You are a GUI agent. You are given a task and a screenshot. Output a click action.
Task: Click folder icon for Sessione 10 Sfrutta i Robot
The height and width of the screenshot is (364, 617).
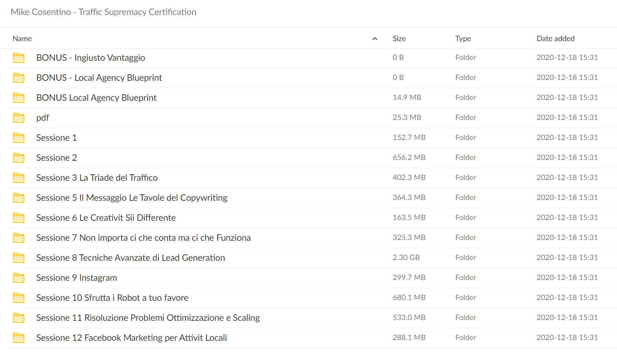coord(19,298)
